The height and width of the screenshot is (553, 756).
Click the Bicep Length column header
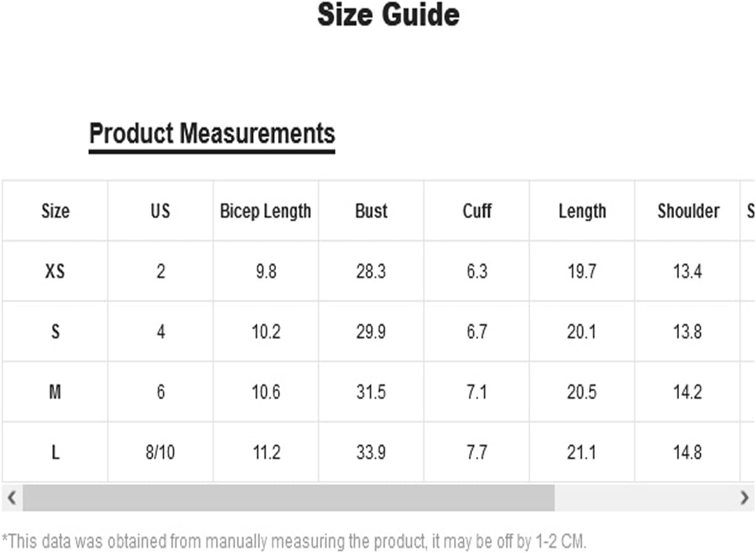265,211
